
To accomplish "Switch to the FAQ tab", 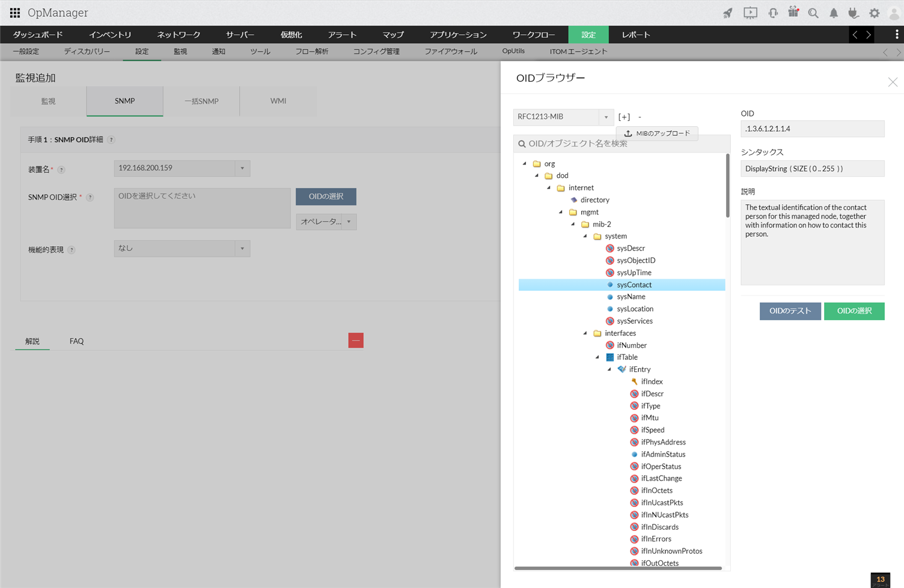I will (76, 341).
